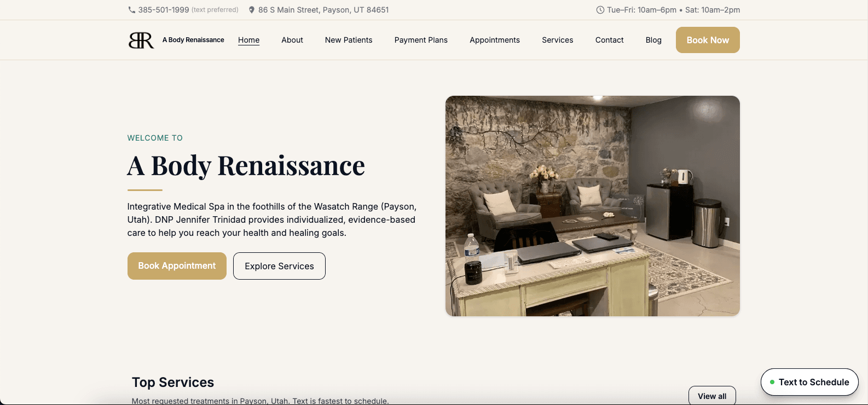Click View all top services
The height and width of the screenshot is (405, 868).
[711, 396]
